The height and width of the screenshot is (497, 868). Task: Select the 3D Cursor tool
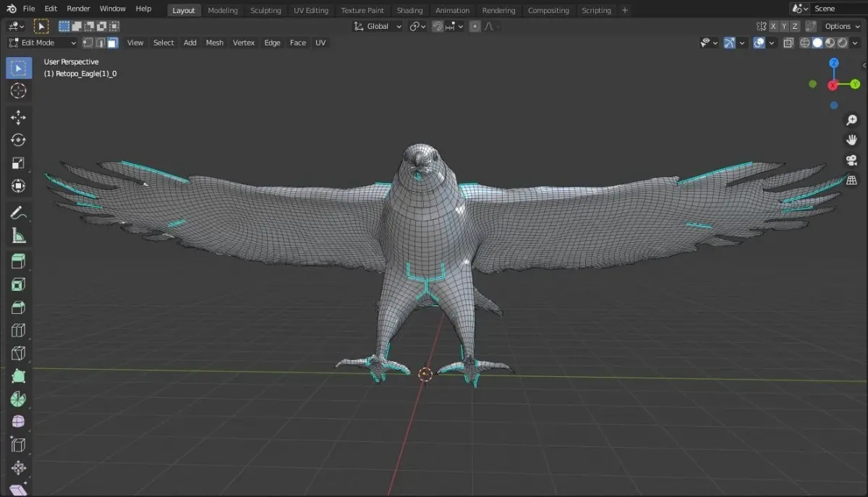click(x=19, y=90)
